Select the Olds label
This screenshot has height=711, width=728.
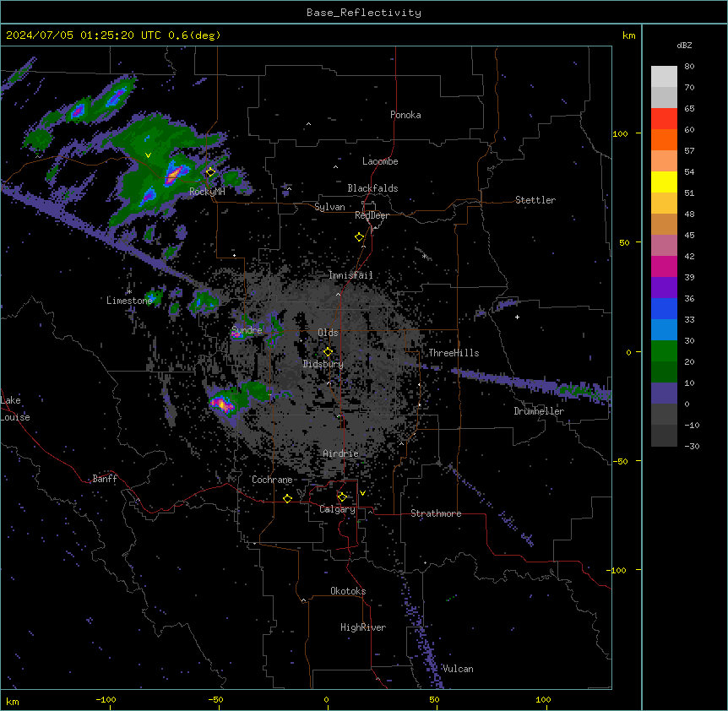(x=328, y=333)
